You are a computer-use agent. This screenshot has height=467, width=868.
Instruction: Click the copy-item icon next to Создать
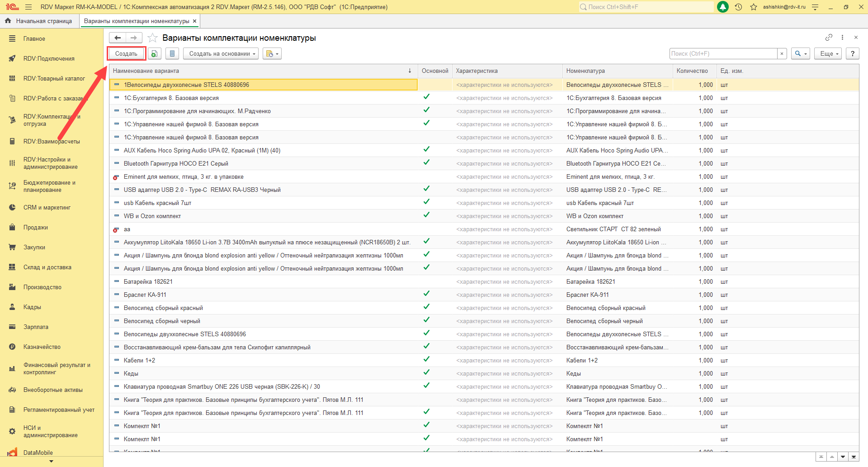pos(154,54)
